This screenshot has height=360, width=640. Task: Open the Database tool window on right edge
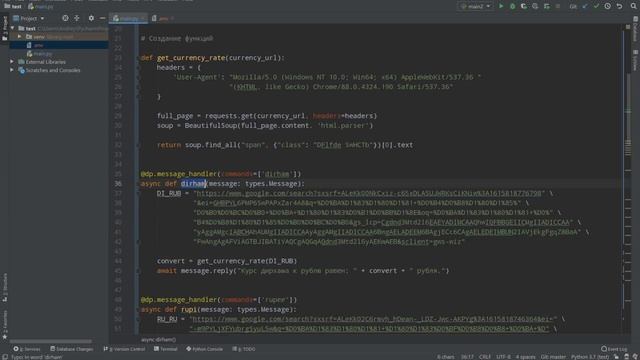pos(635,29)
